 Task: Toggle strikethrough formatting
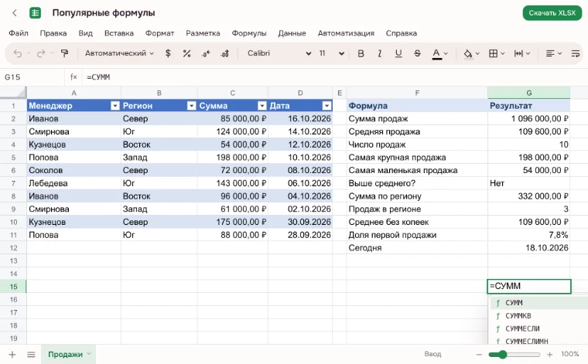[x=417, y=53]
